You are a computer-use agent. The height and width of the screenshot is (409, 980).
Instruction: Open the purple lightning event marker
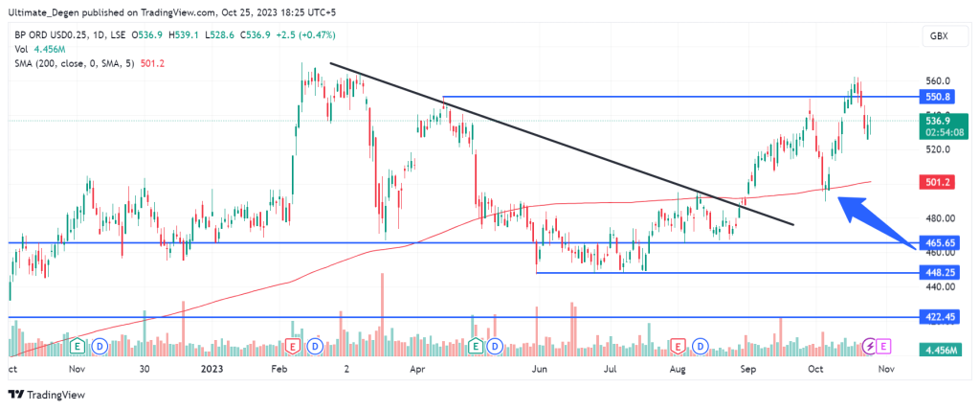(x=869, y=345)
